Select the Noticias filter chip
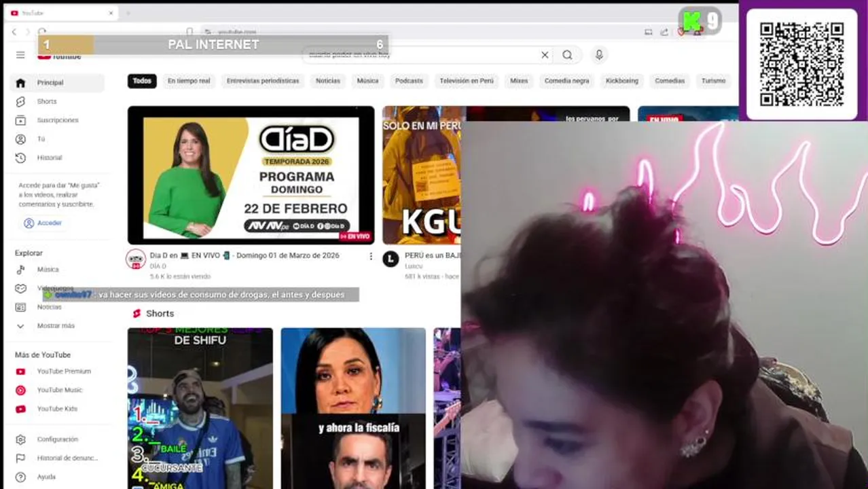Screen dimensions: 868x489 click(x=328, y=81)
